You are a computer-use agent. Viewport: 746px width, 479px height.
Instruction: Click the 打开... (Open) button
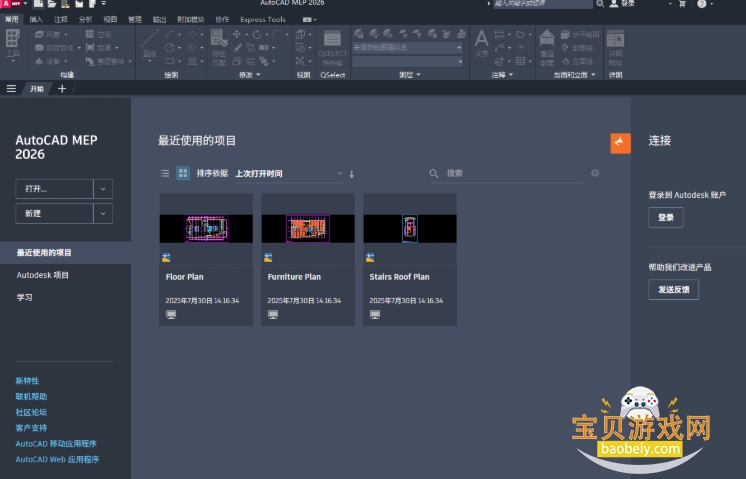click(x=55, y=189)
